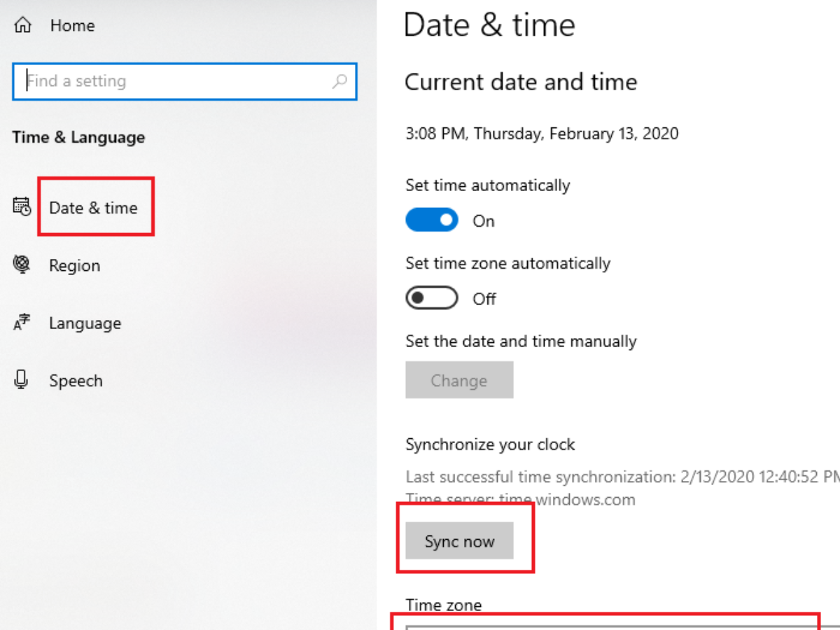The width and height of the screenshot is (840, 630).
Task: Open the Date & time settings page
Action: tap(93, 208)
